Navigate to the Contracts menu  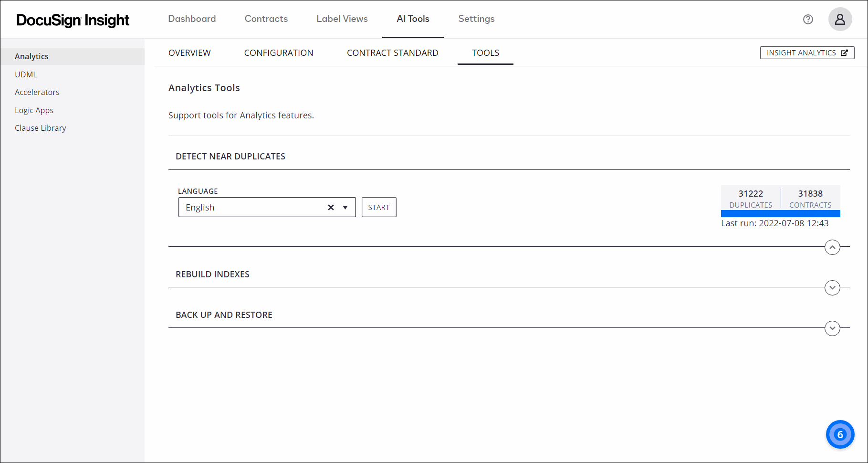pyautogui.click(x=266, y=19)
